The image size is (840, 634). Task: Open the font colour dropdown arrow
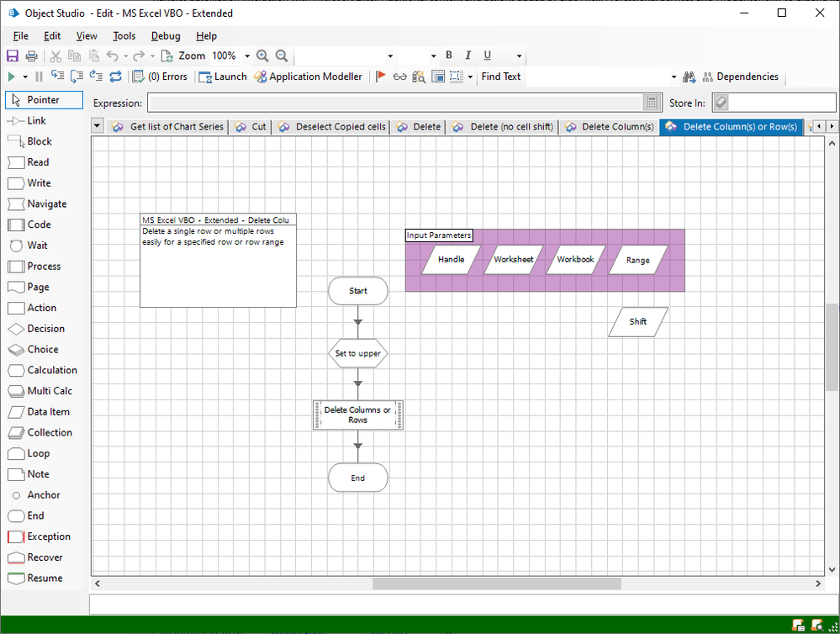point(519,55)
